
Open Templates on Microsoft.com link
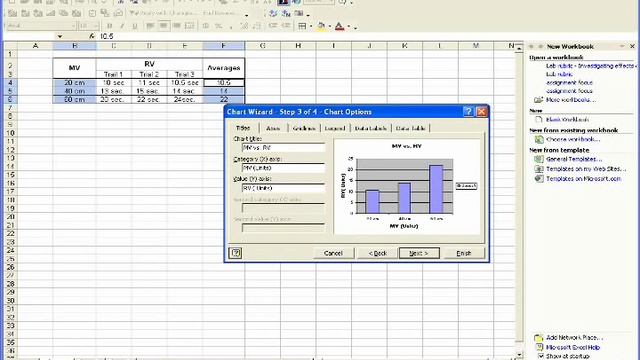tap(583, 179)
